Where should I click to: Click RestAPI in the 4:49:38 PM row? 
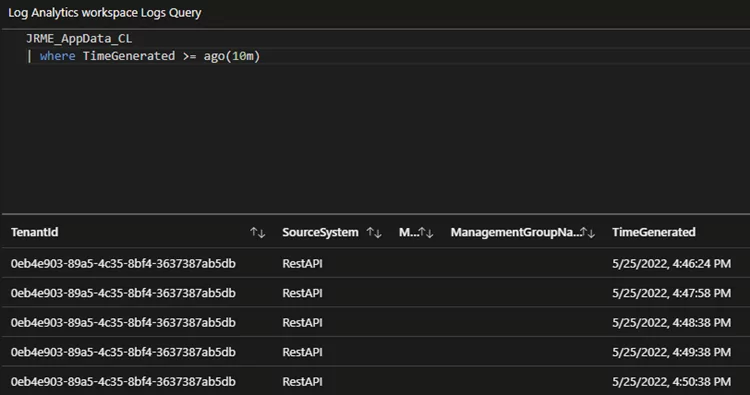tap(302, 352)
